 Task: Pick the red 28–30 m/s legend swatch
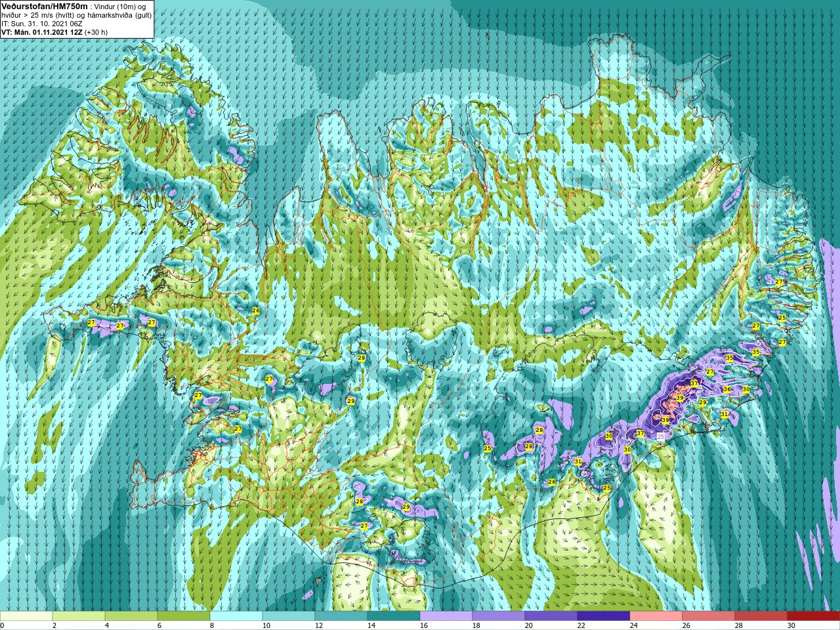click(x=761, y=616)
